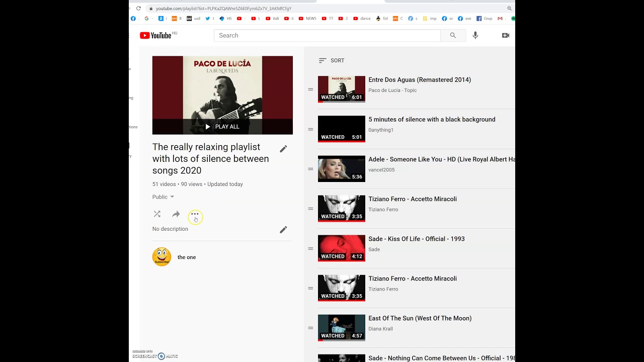This screenshot has width=644, height=362.
Task: Grab drag handle of Adele row
Action: click(310, 169)
